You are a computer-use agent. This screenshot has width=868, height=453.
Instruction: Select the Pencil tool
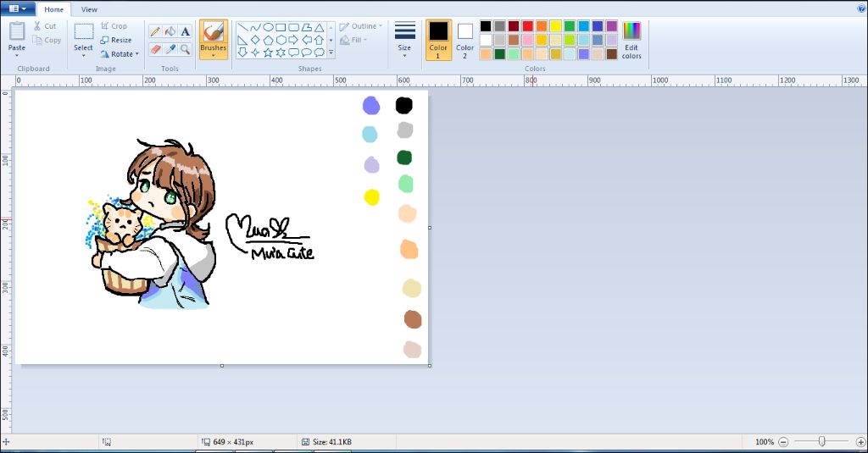[x=155, y=31]
